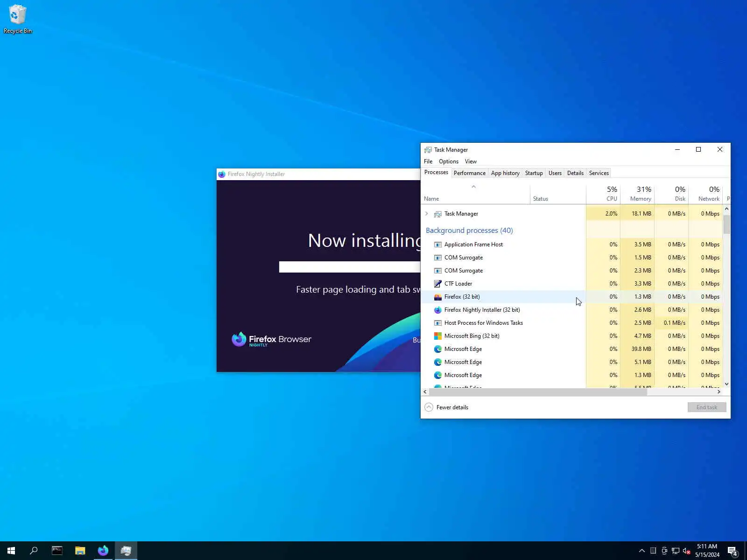The height and width of the screenshot is (560, 747).
Task: Show hidden system tray icons
Action: coord(642,551)
